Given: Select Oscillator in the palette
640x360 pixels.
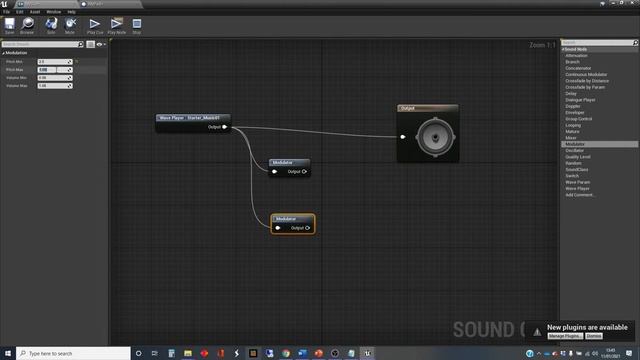Looking at the screenshot, I should (574, 151).
